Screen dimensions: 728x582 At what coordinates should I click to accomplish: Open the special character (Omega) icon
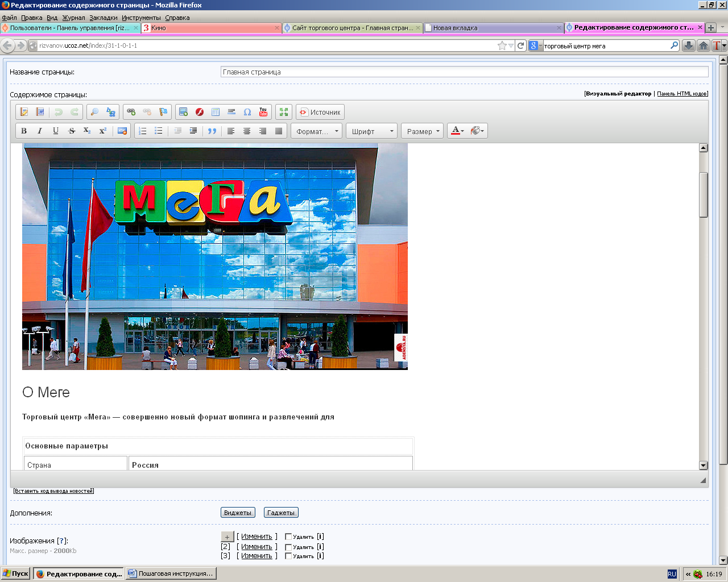247,112
